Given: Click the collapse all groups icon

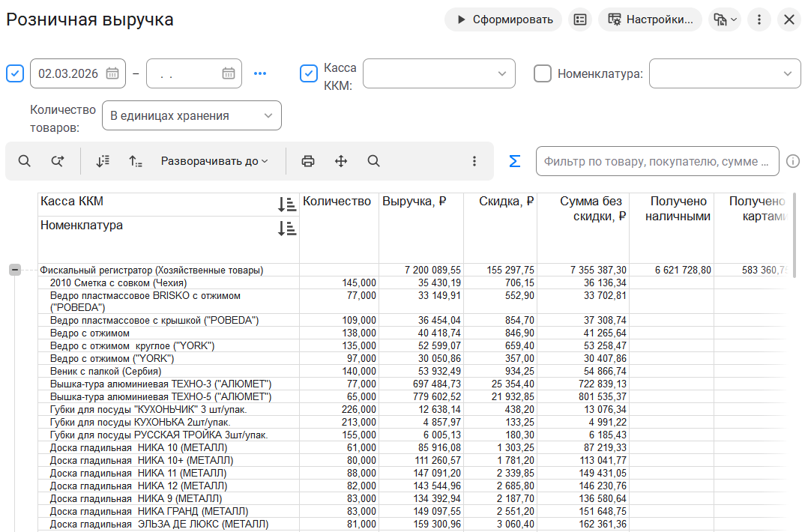Looking at the screenshot, I should point(136,161).
